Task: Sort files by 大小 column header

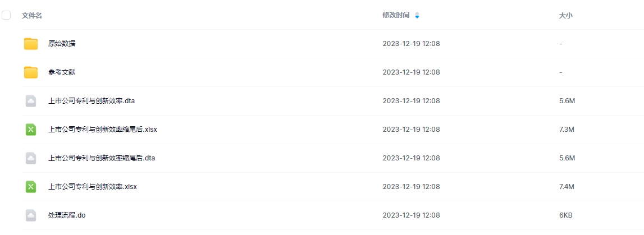Action: [x=565, y=16]
